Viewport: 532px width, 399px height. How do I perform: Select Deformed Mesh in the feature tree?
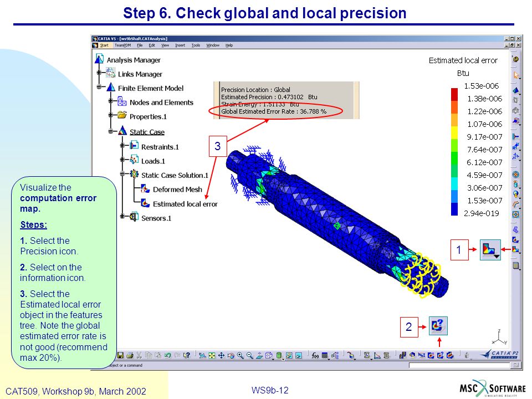click(x=177, y=190)
